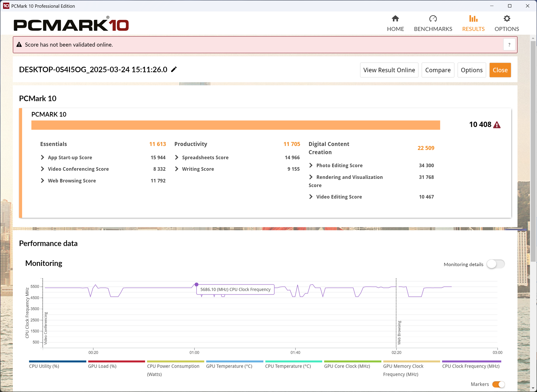Click the scrollbar down arrow
537x392 pixels.
click(533, 388)
